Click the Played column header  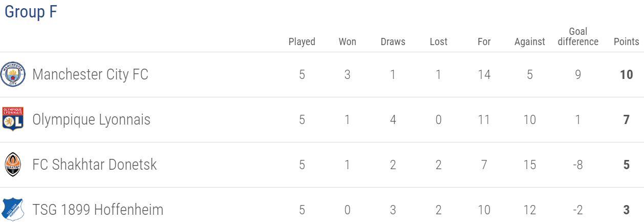(302, 42)
